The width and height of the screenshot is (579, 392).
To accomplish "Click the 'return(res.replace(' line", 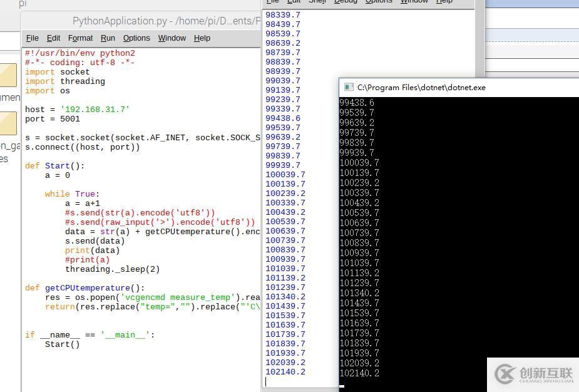I will point(153,307).
